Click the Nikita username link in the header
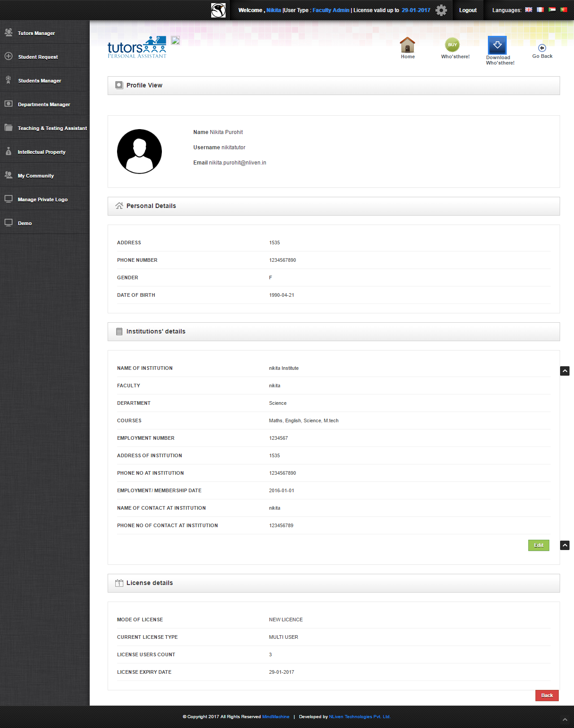Screen dimensions: 574x728 274,10
